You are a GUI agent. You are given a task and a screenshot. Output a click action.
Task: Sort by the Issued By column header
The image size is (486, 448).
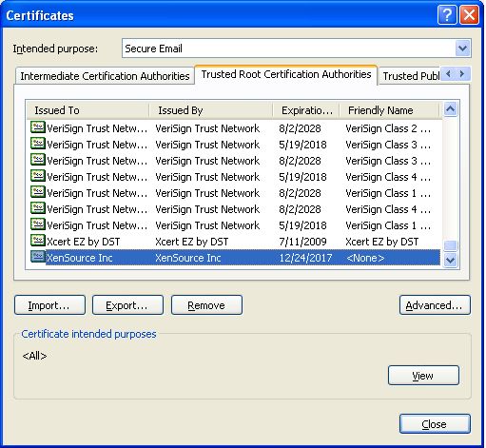[211, 110]
